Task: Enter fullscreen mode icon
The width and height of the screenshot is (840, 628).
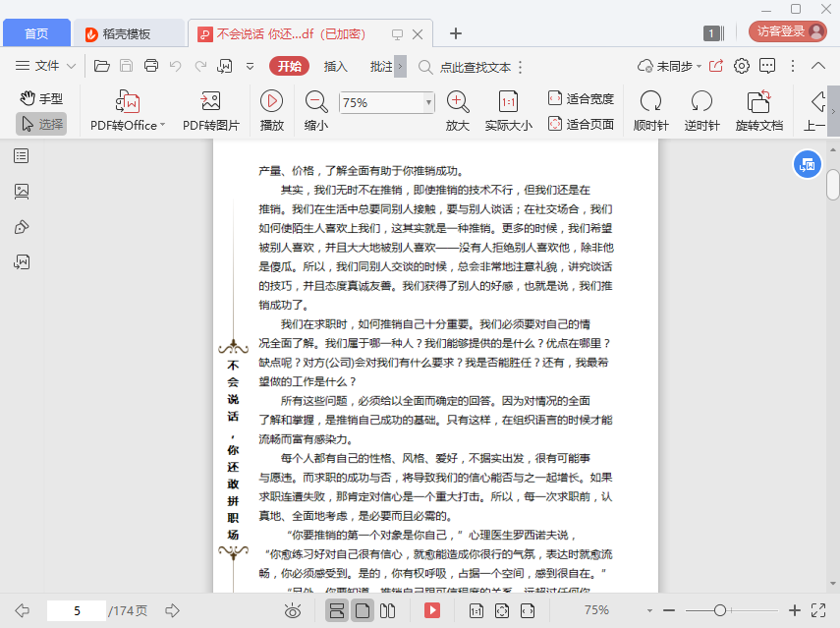Action: point(818,610)
